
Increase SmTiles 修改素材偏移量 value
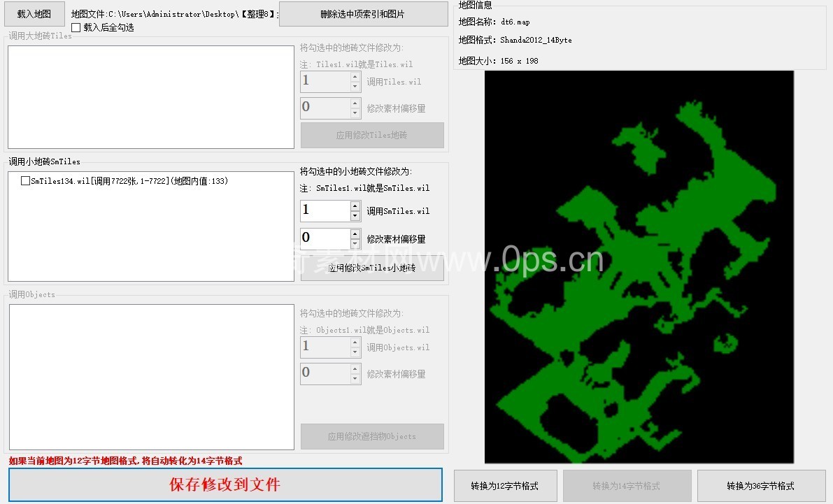pyautogui.click(x=355, y=234)
